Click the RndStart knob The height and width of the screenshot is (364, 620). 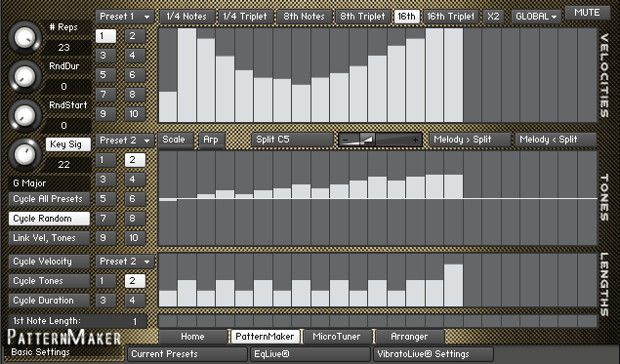click(24, 115)
